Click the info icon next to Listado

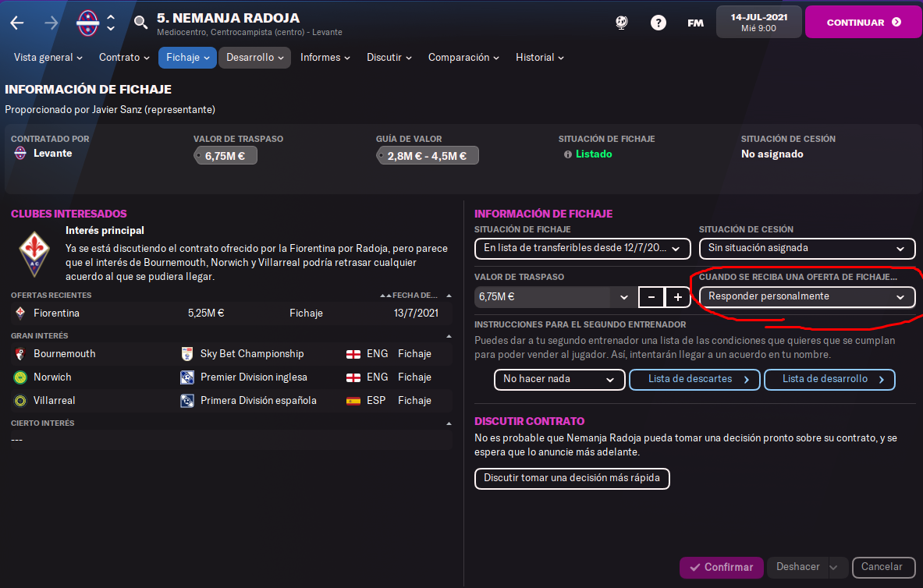567,154
